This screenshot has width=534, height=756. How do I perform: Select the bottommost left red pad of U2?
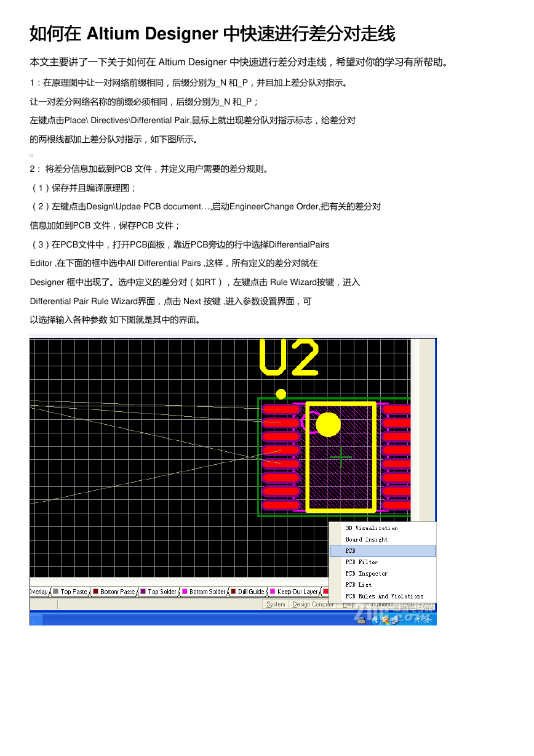281,505
